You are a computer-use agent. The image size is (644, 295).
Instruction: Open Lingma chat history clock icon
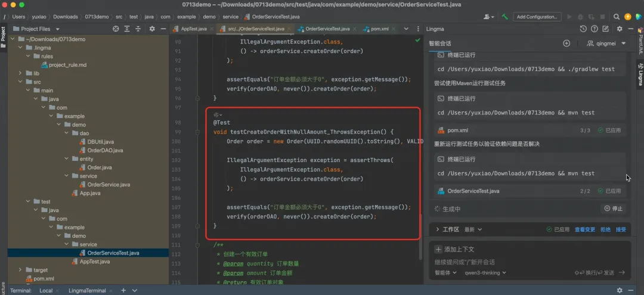coord(583,29)
